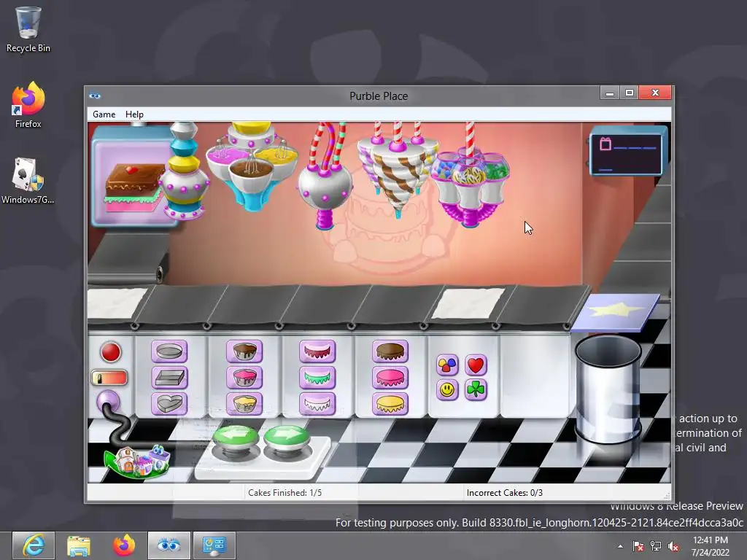Select the round cake pan button
This screenshot has width=747, height=560.
pos(169,352)
